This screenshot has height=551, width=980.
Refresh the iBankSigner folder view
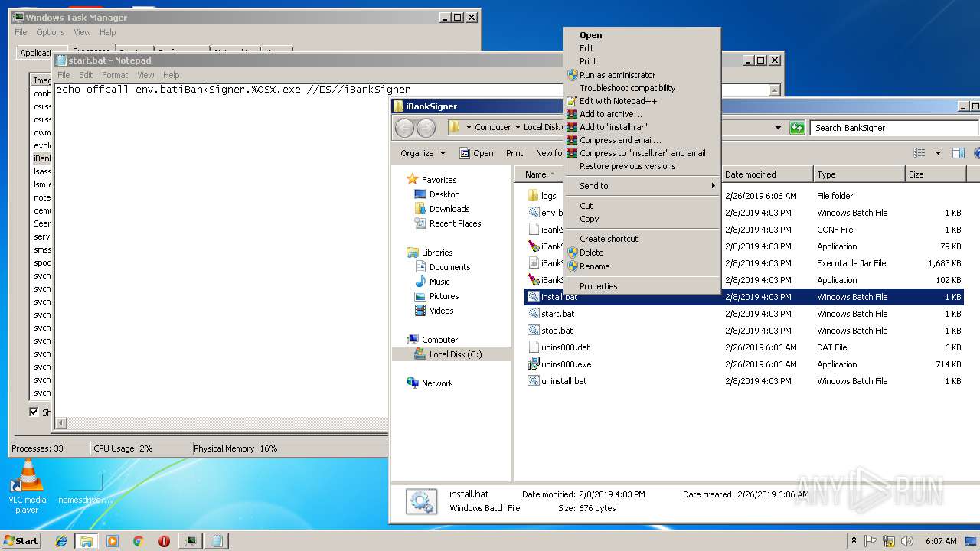(x=797, y=128)
